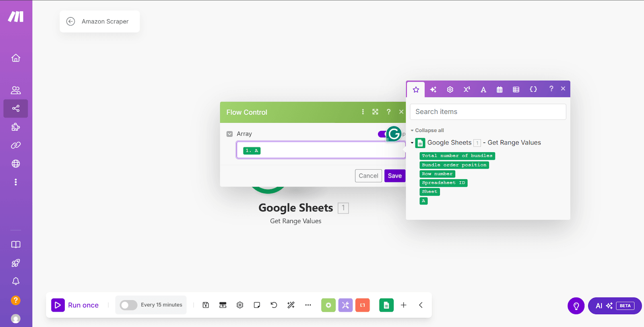The image size is (644, 327).
Task: Open What's new rocket icon
Action: [x=16, y=263]
